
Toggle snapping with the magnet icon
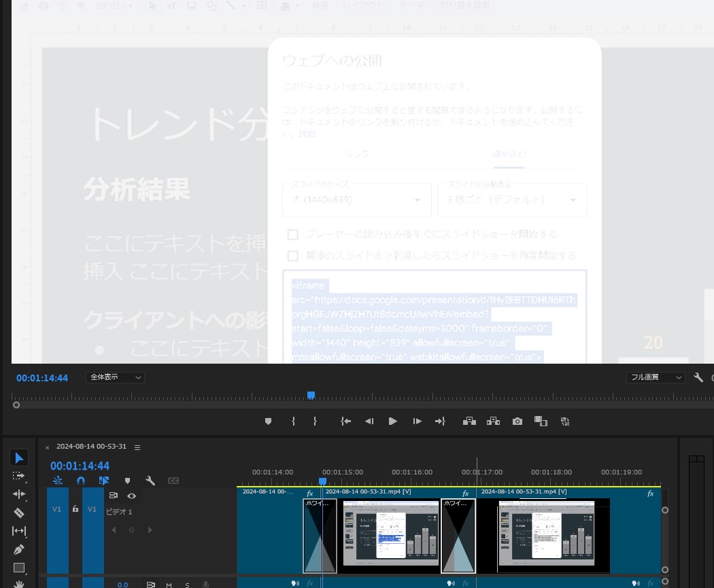pyautogui.click(x=80, y=481)
